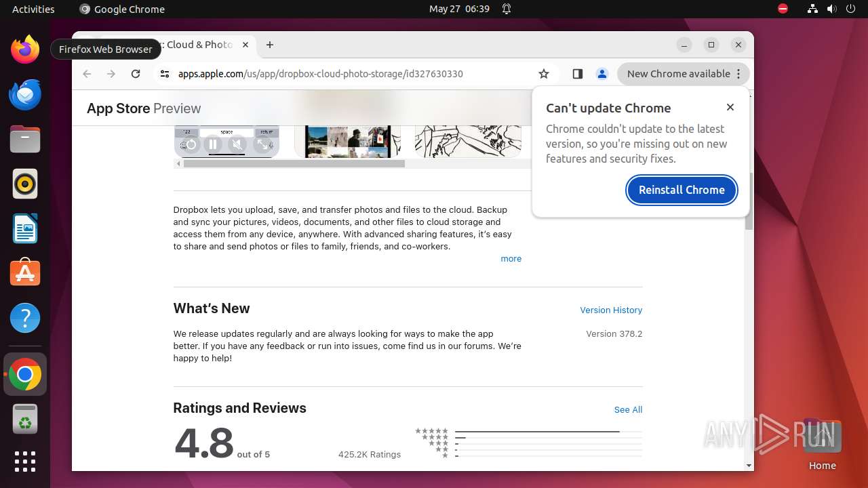Open power menu in system tray
This screenshot has width=868, height=488.
[x=850, y=9]
